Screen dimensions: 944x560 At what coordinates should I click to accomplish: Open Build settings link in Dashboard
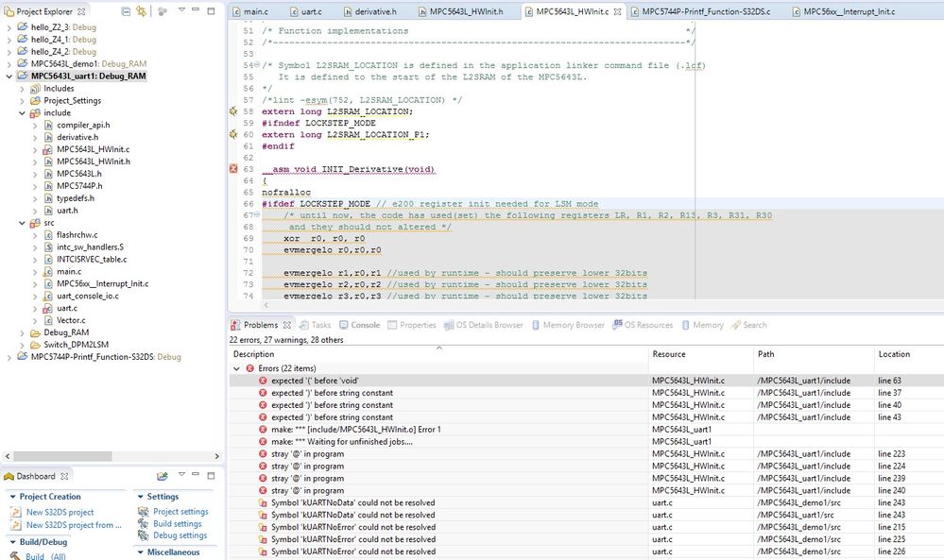[177, 524]
